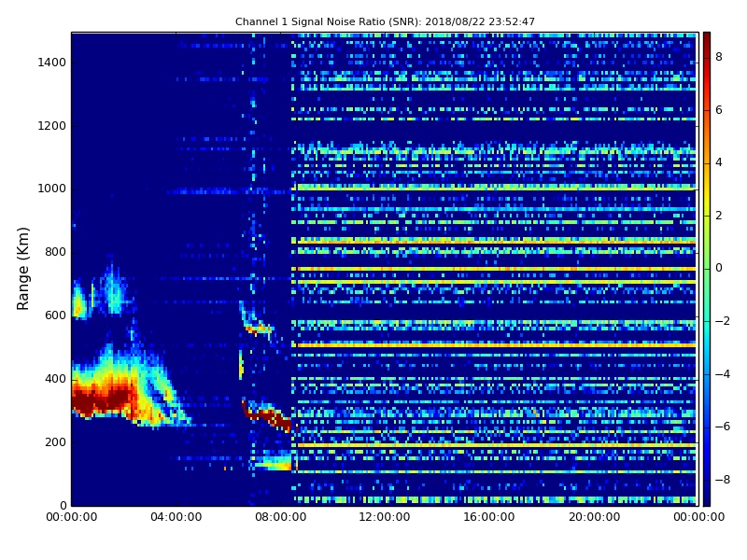Image resolution: width=747 pixels, height=560 pixels.
Task: Click y-axis tick label 600
Action: tap(55, 315)
